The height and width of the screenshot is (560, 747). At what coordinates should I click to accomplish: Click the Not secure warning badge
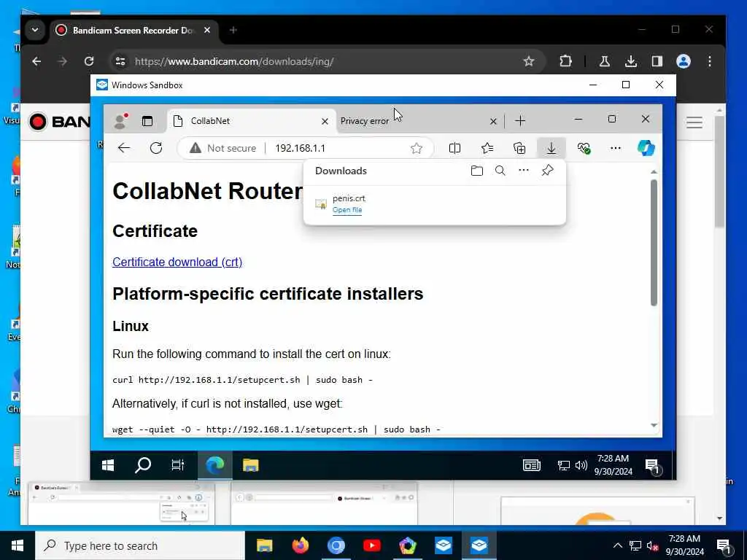pos(222,148)
